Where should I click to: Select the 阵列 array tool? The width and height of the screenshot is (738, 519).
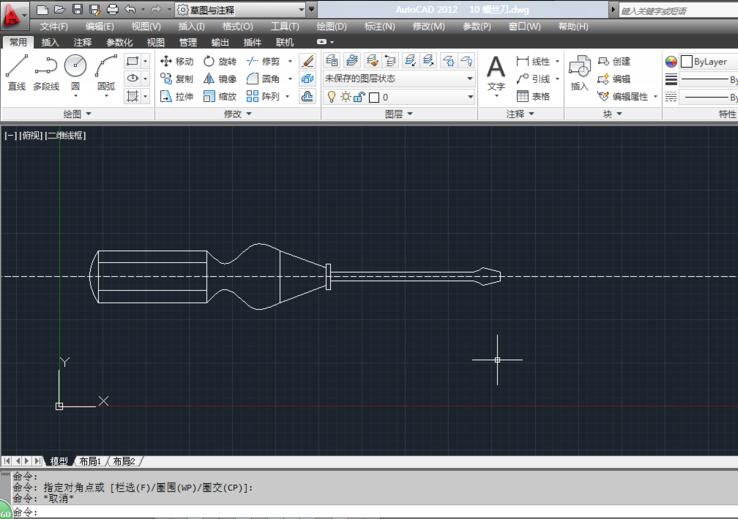point(263,96)
